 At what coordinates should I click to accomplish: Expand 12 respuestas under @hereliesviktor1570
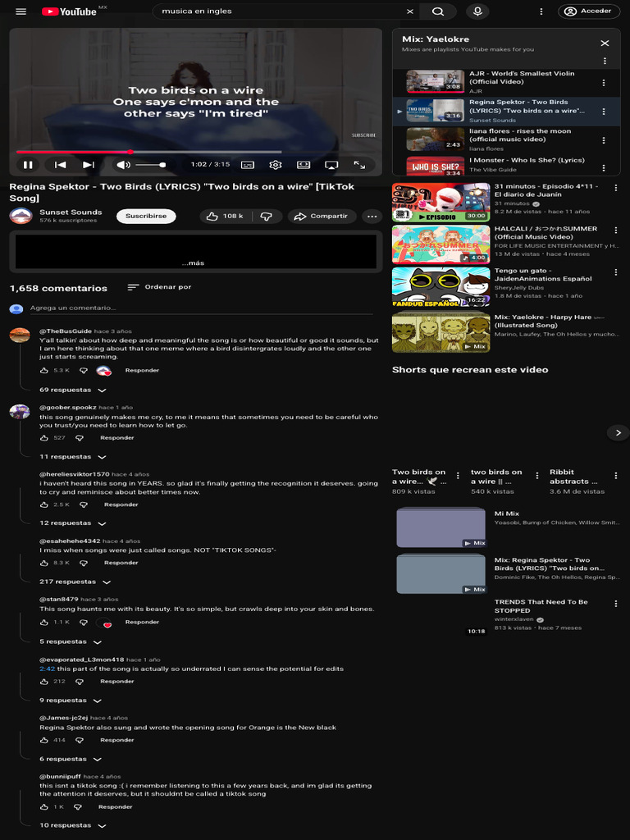(73, 523)
